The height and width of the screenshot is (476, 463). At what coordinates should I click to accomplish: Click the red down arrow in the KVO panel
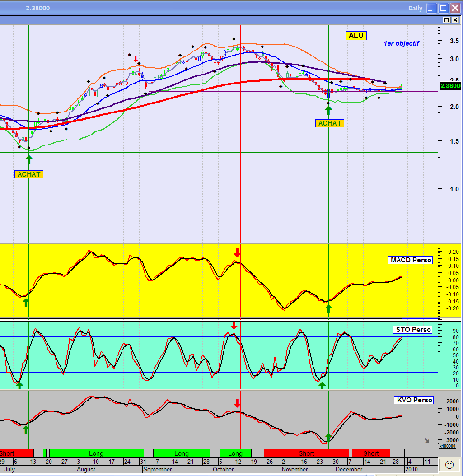tap(237, 403)
